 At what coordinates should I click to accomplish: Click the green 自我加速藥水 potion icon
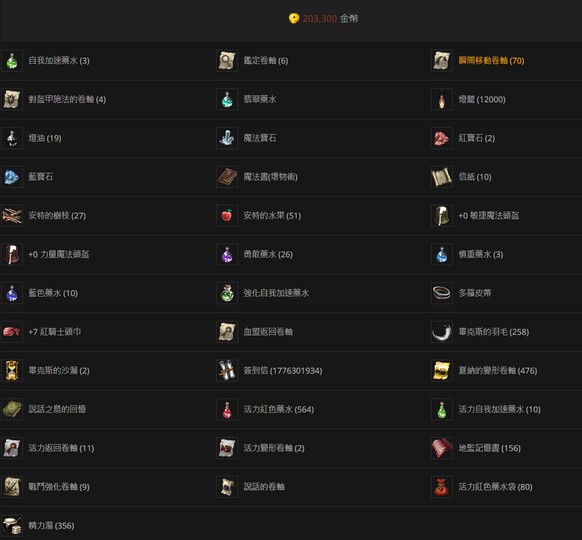coord(12,60)
